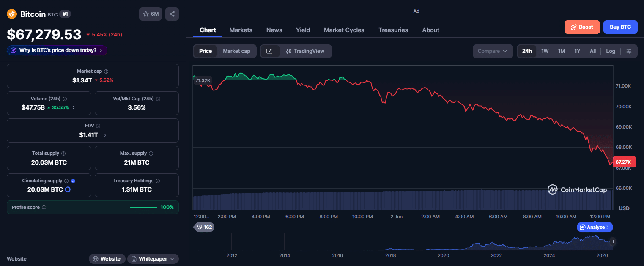Image resolution: width=644 pixels, height=266 pixels.
Task: Add Bitcoin to watchlist star button
Action: coord(151,14)
